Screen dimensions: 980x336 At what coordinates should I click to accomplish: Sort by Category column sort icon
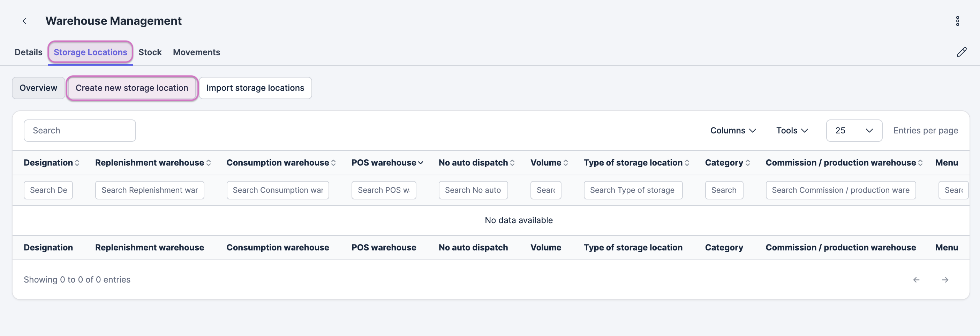[x=747, y=163]
